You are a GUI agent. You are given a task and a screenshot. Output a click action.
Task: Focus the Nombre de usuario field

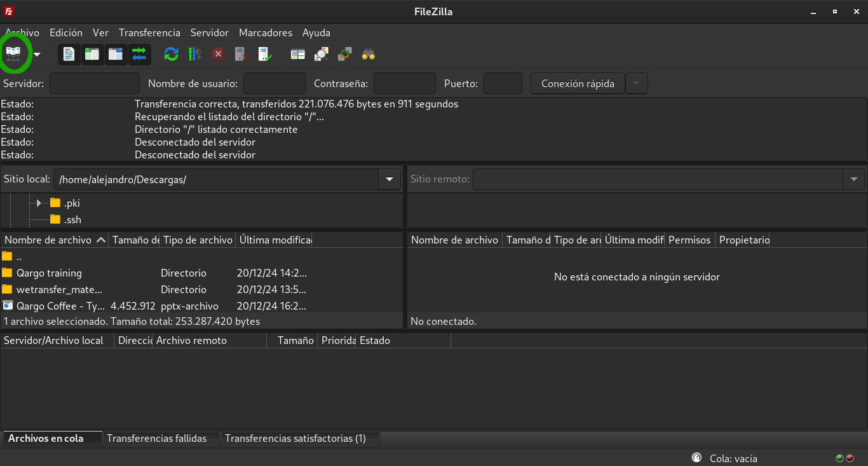click(275, 83)
